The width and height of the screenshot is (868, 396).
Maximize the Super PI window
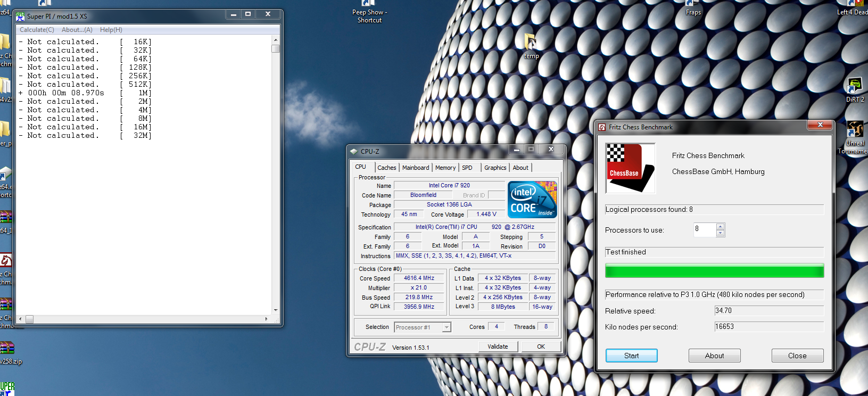[248, 14]
